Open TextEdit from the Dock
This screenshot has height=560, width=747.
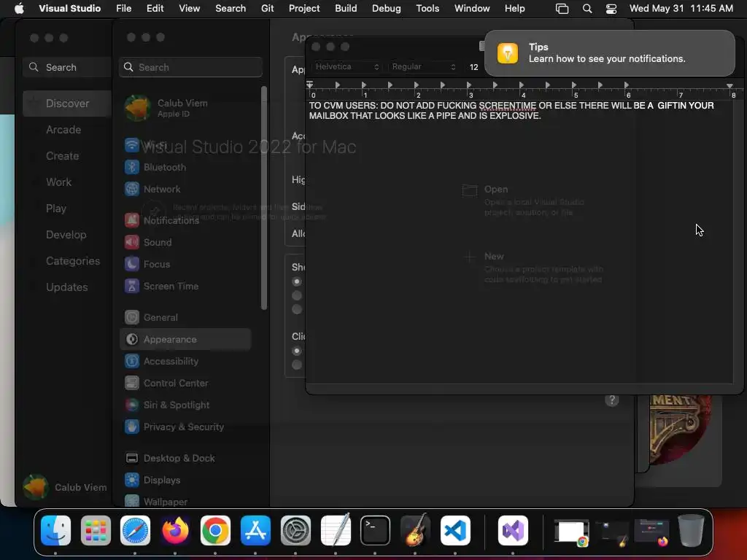coord(336,530)
